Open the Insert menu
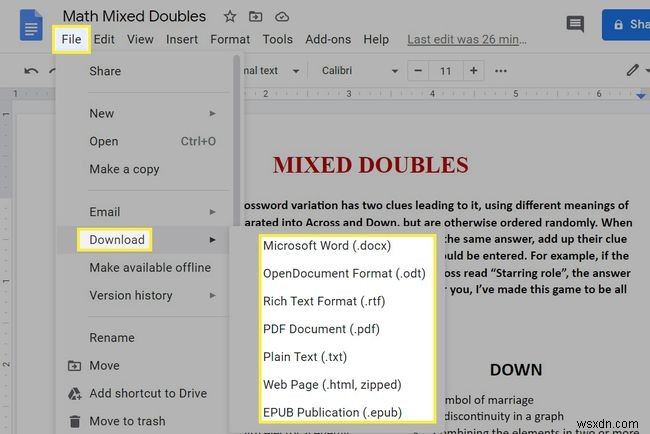650x434 pixels. 182,39
